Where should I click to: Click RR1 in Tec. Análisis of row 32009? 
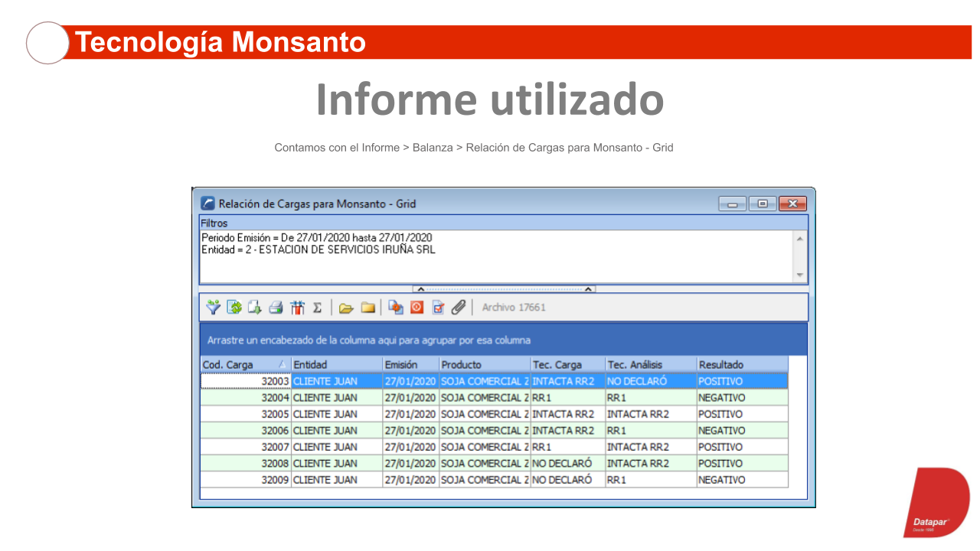point(651,480)
